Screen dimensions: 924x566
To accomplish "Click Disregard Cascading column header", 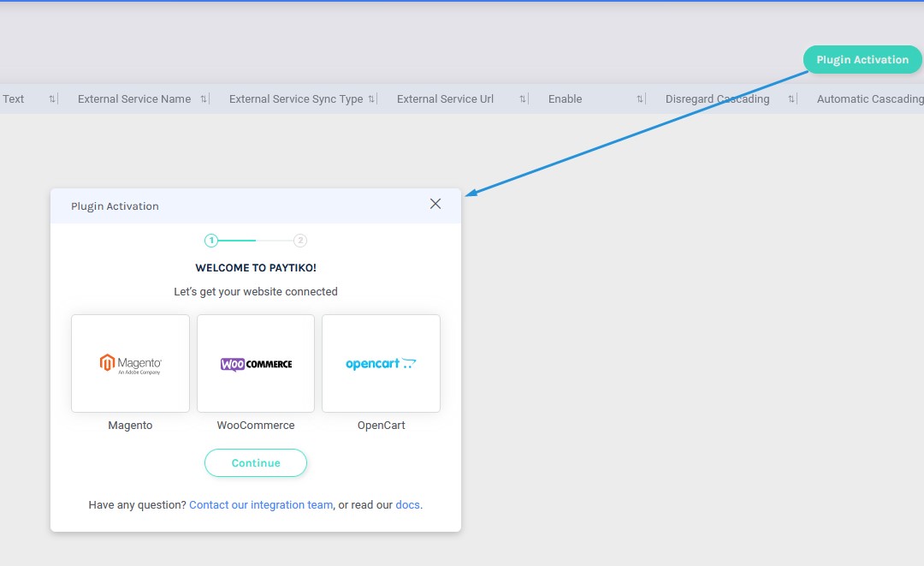I will pos(717,99).
